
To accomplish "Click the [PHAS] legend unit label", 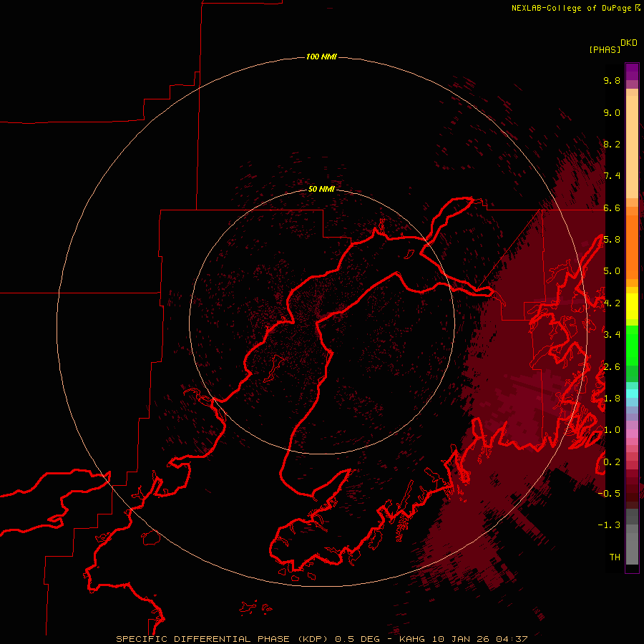I will (605, 49).
